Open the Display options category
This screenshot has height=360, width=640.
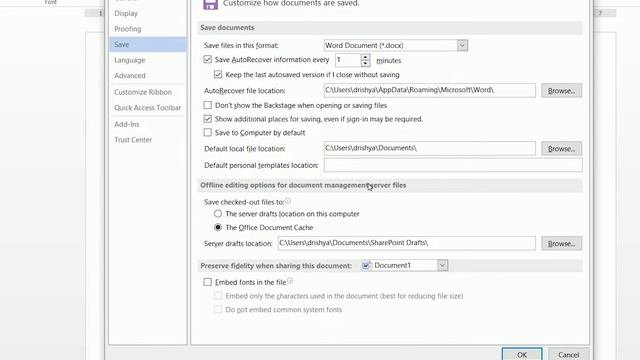126,13
